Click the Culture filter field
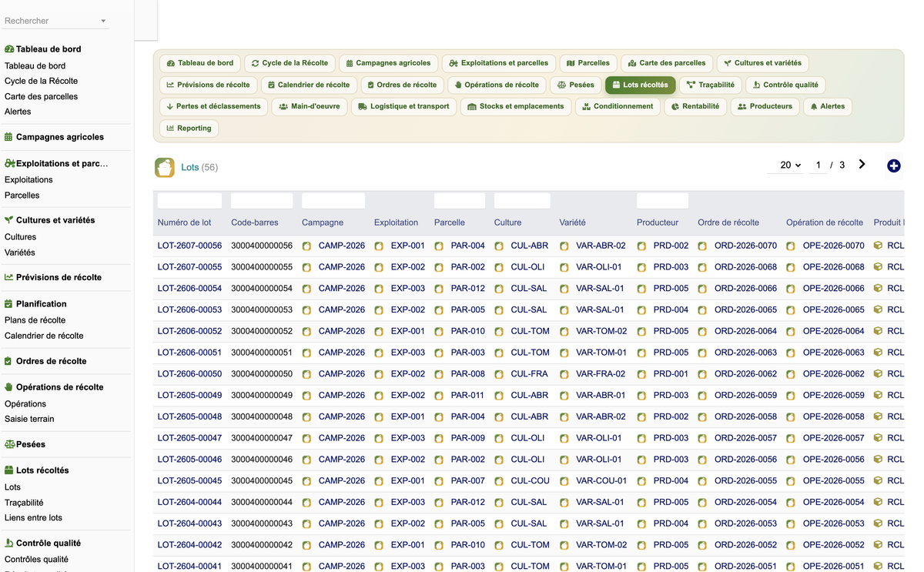The image size is (924, 572). [522, 201]
